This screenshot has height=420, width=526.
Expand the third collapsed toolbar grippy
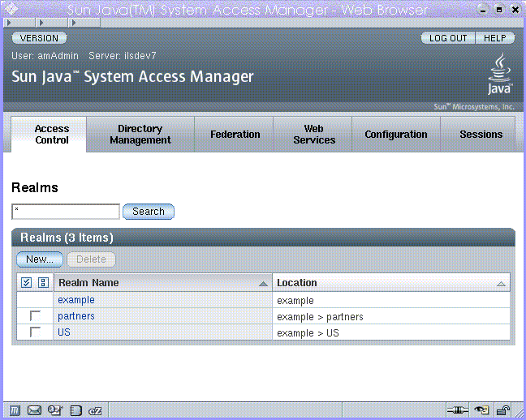pos(84,23)
